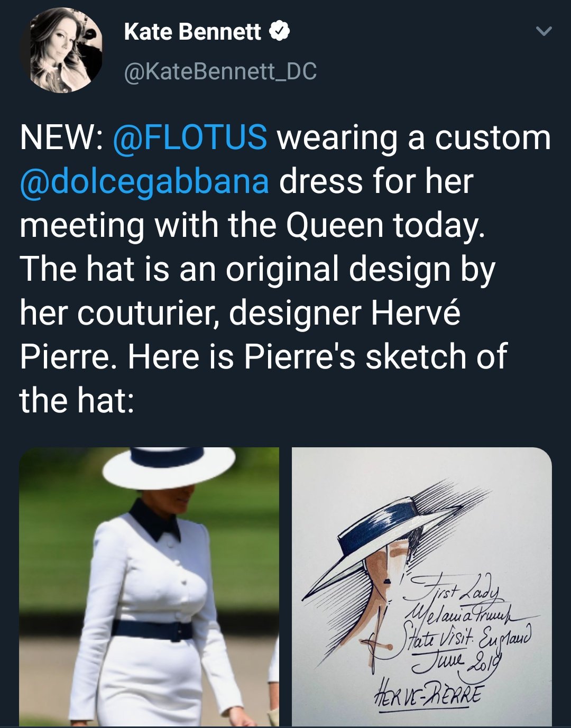Click 'Hervé' in the tweet text
This screenshot has height=728, width=571.
416,314
